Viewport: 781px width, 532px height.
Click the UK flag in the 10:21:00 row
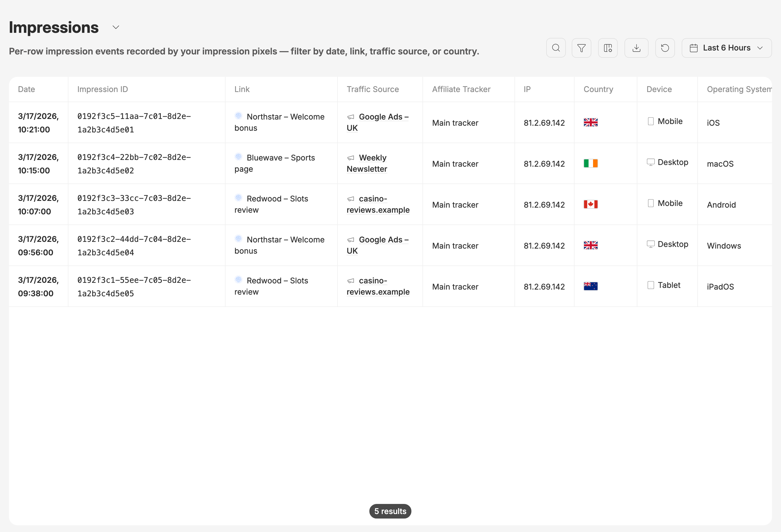(591, 122)
